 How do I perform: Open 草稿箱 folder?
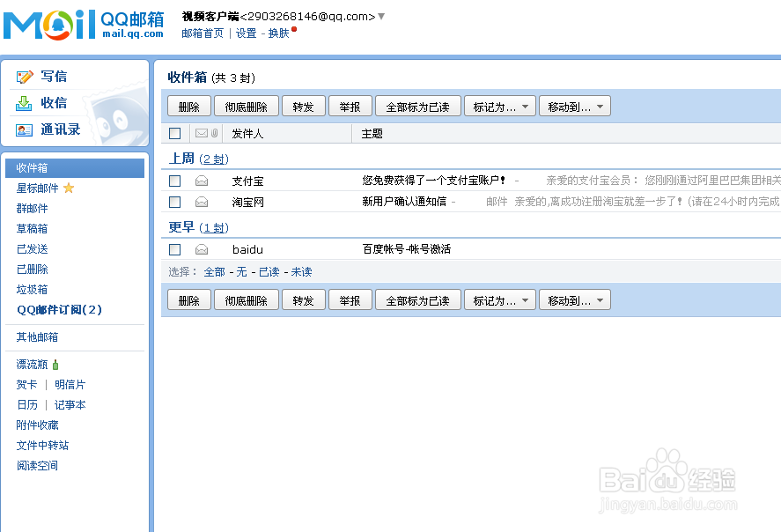[x=32, y=229]
